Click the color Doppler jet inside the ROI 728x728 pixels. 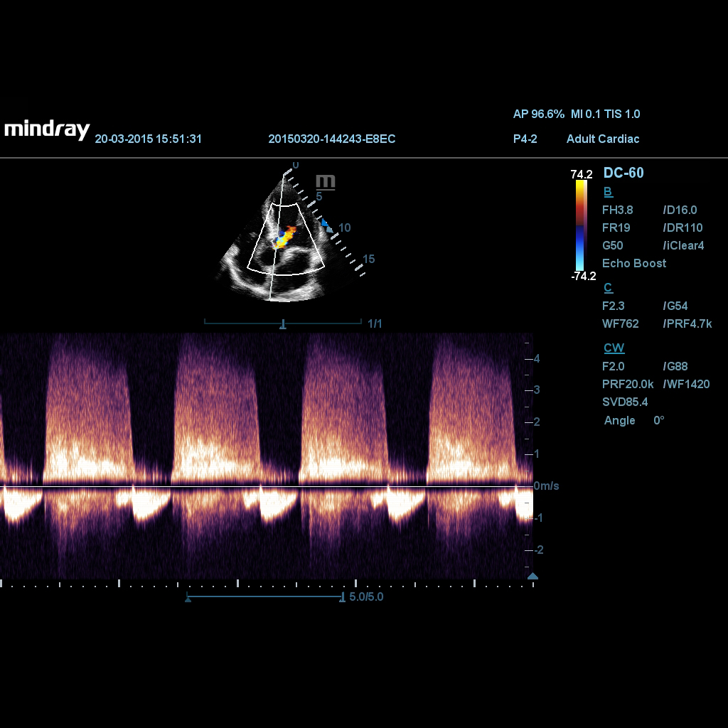click(286, 236)
